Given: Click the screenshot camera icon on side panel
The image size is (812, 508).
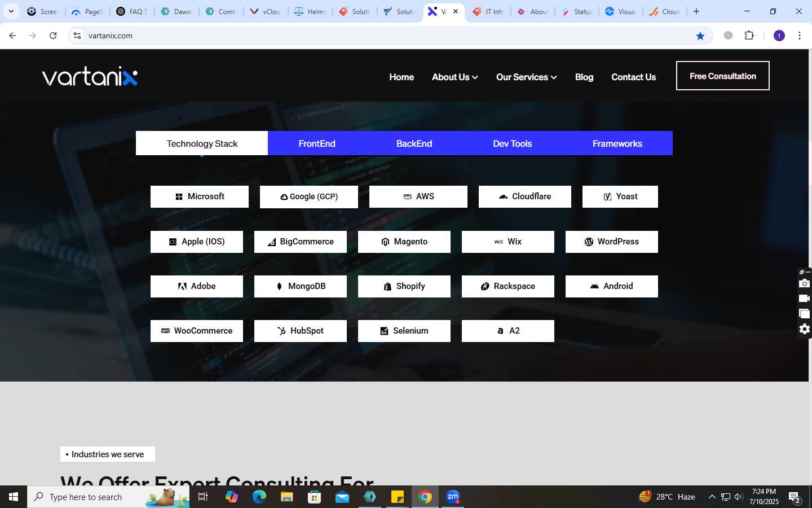Looking at the screenshot, I should [x=805, y=283].
